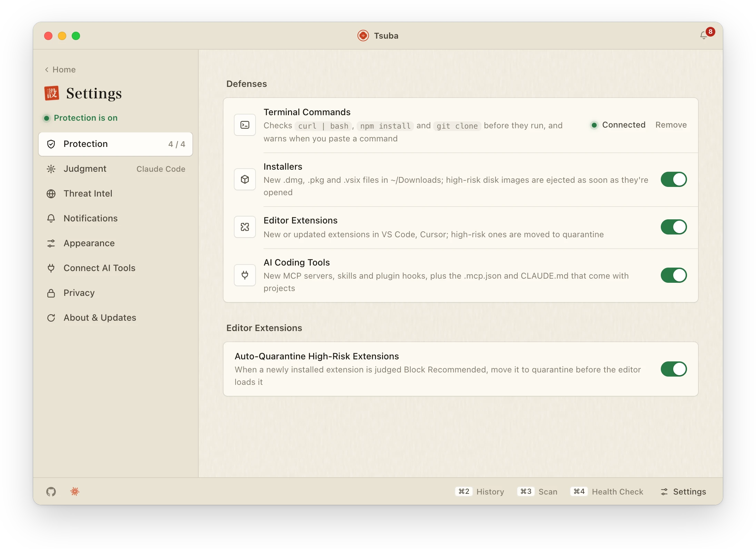Image resolution: width=756 pixels, height=549 pixels.
Task: Turn off the Editor Extensions defense toggle
Action: click(674, 227)
